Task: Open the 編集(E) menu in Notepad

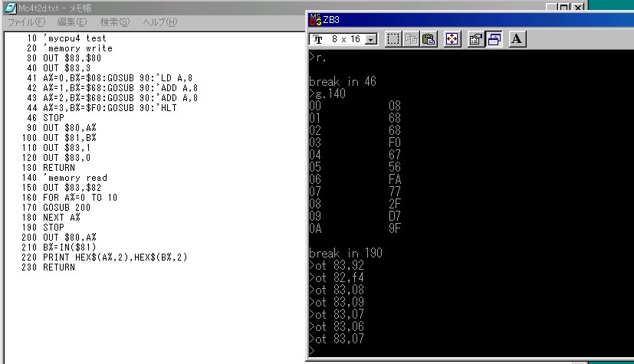Action: (x=71, y=22)
